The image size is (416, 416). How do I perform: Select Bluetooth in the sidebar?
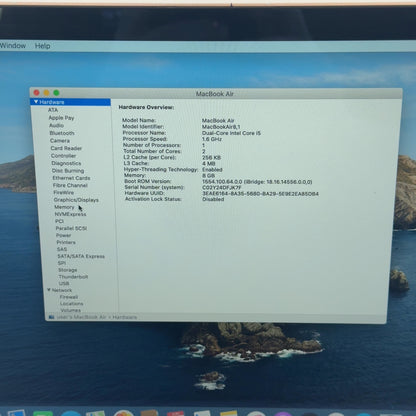(x=62, y=133)
